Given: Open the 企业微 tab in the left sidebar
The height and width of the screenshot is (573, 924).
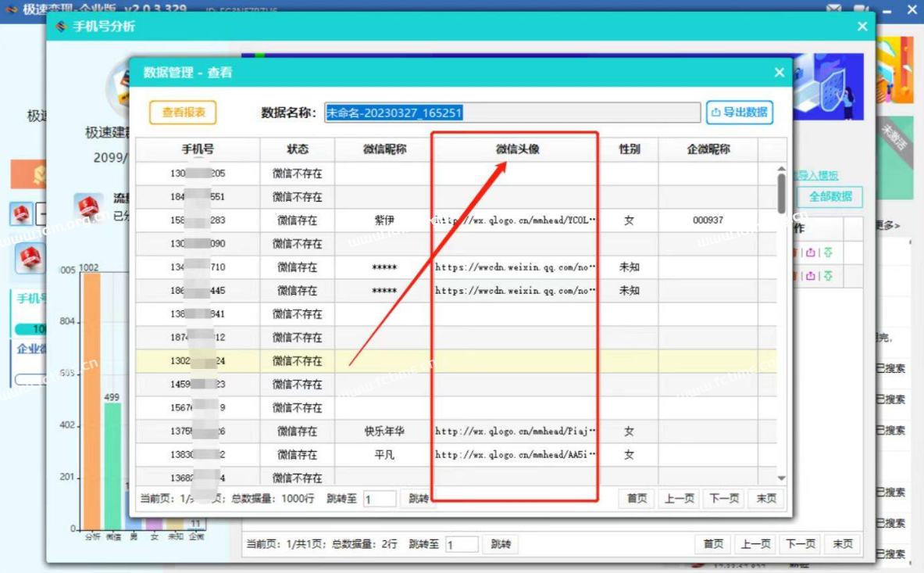Looking at the screenshot, I should click(30, 349).
